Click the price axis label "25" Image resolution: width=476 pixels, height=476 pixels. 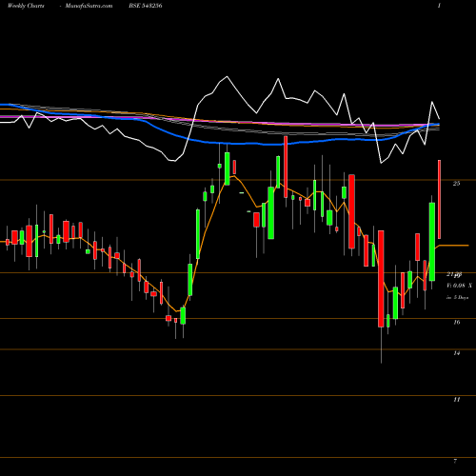tap(456, 183)
